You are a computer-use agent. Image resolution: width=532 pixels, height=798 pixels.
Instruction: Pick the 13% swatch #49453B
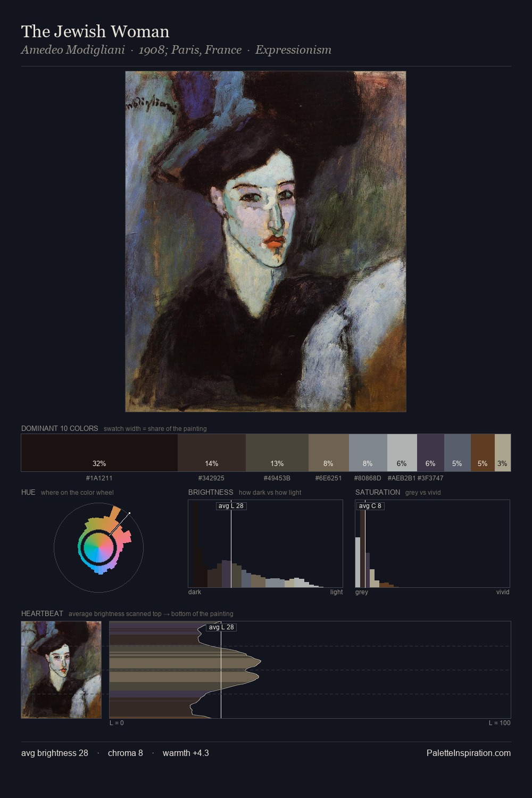pos(277,453)
